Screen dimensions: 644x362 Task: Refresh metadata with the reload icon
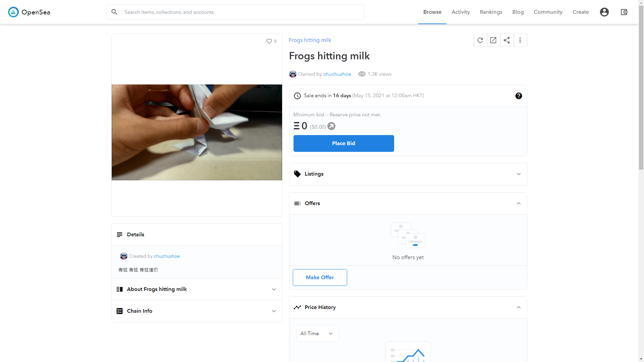point(480,40)
